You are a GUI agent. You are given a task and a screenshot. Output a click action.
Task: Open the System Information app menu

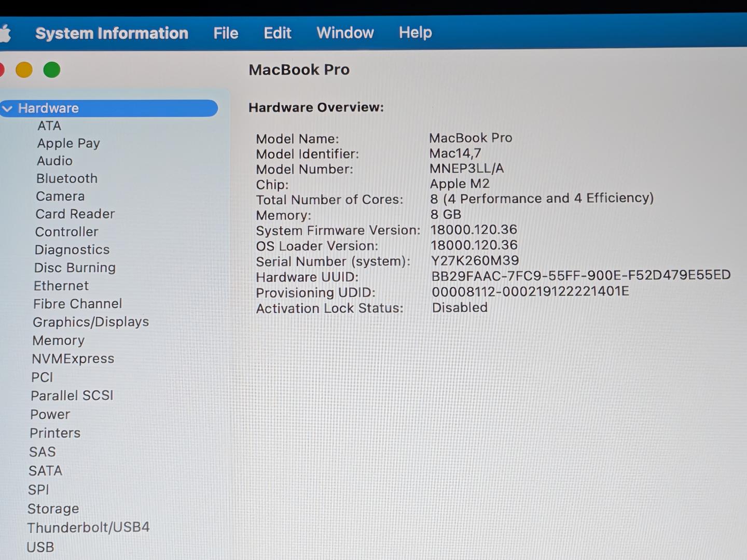coord(112,33)
